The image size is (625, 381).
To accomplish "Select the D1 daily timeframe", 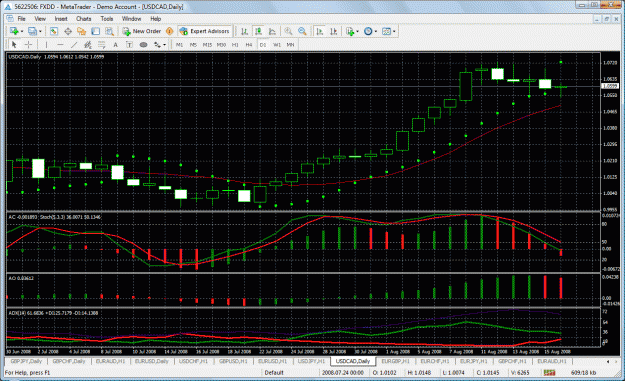I will (263, 45).
